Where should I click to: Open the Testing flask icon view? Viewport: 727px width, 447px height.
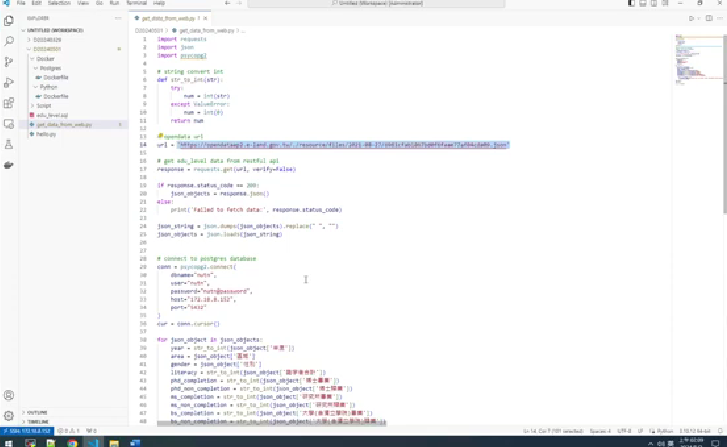9,144
